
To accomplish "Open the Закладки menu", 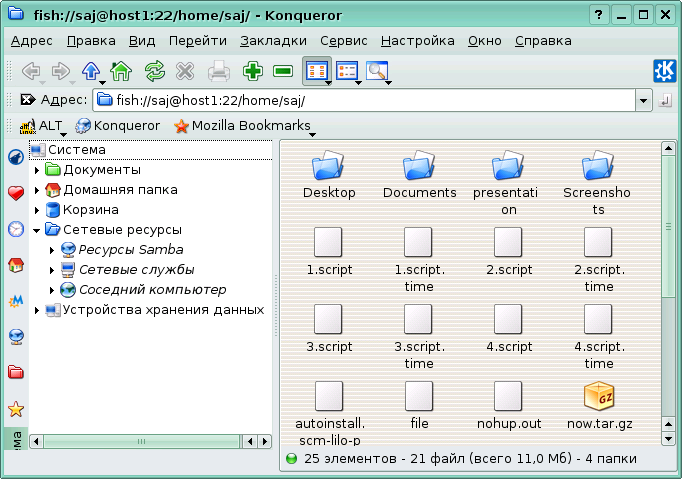I will (273, 41).
